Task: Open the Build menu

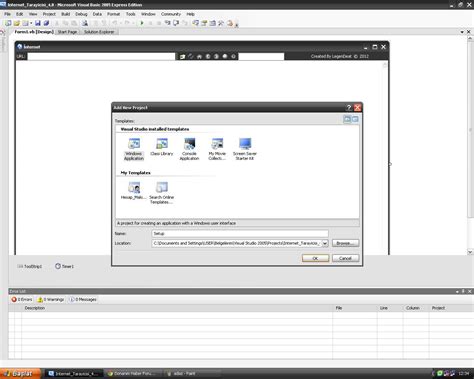Action: point(65,14)
